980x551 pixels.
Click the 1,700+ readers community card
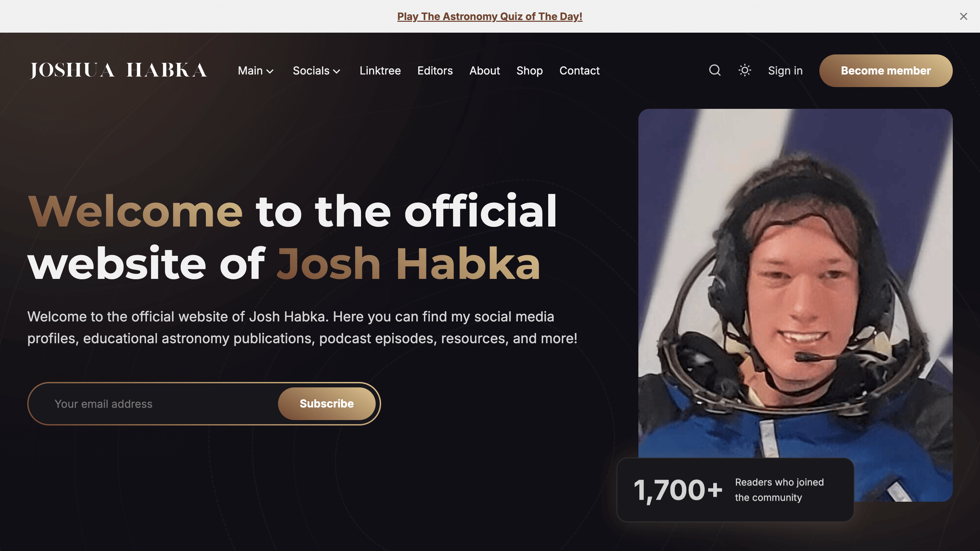click(x=735, y=489)
